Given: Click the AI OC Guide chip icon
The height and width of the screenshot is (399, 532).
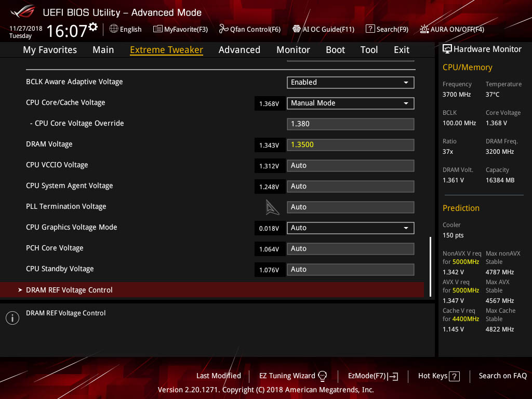Looking at the screenshot, I should tap(297, 29).
